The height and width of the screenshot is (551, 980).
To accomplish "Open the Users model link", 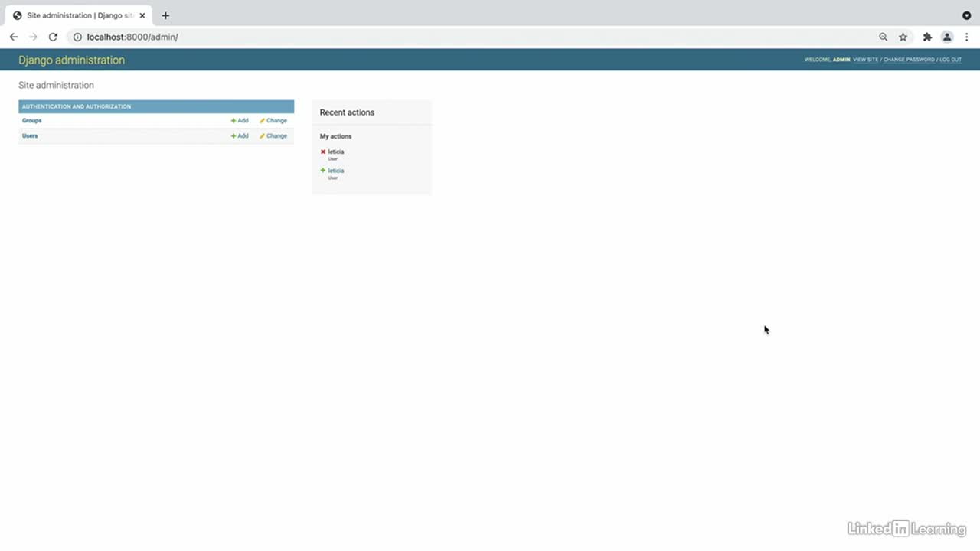I will tap(30, 135).
